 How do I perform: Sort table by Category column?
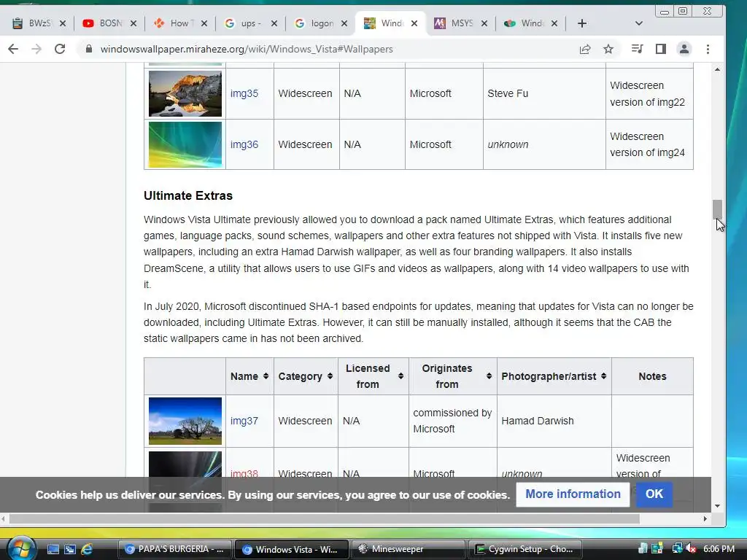(x=306, y=376)
